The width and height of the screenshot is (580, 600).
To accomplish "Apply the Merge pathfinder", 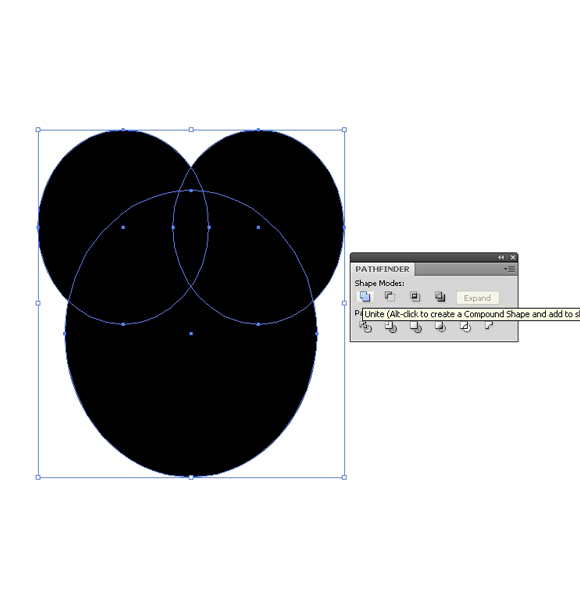I will coord(415,327).
